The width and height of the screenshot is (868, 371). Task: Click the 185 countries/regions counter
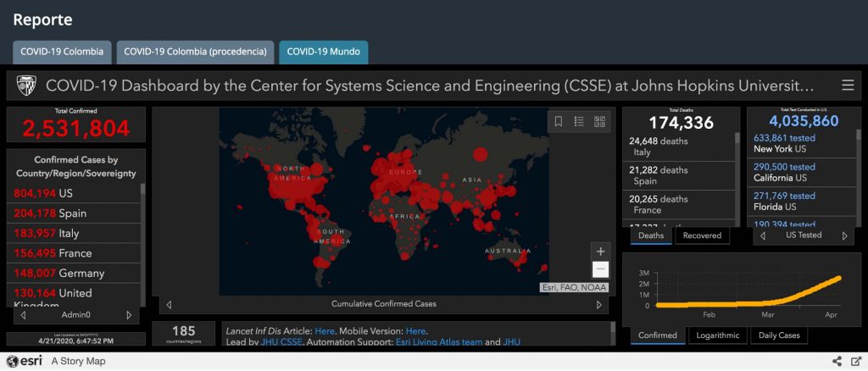[183, 334]
